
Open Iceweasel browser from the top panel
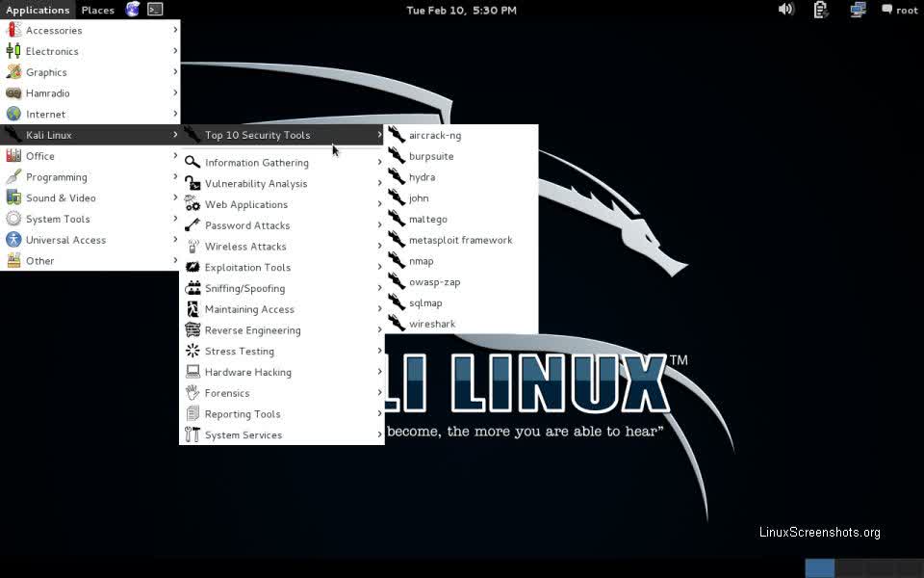pyautogui.click(x=131, y=10)
